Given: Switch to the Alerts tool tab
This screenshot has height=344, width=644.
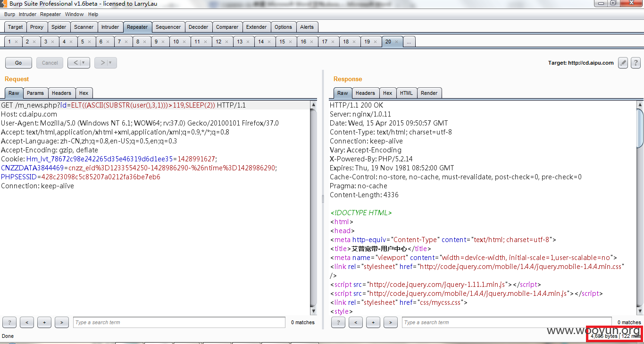Looking at the screenshot, I should pyautogui.click(x=307, y=27).
